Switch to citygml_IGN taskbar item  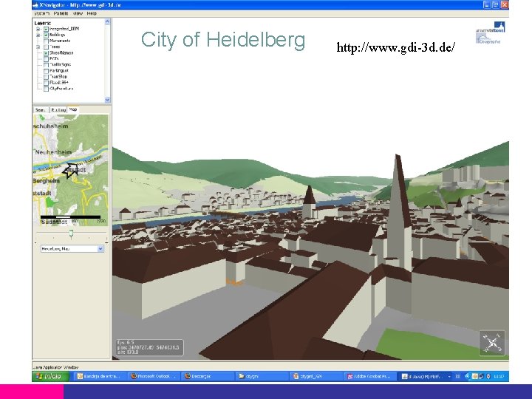(316, 376)
